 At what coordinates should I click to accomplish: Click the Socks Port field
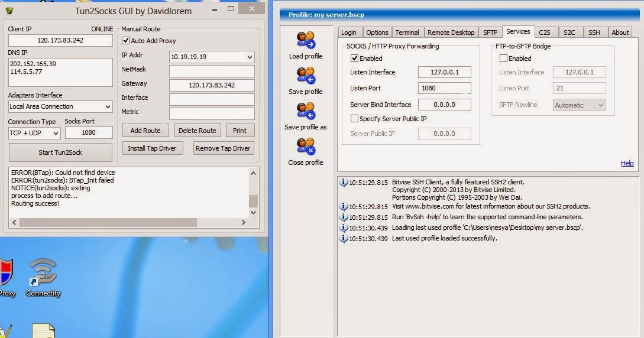pyautogui.click(x=89, y=132)
